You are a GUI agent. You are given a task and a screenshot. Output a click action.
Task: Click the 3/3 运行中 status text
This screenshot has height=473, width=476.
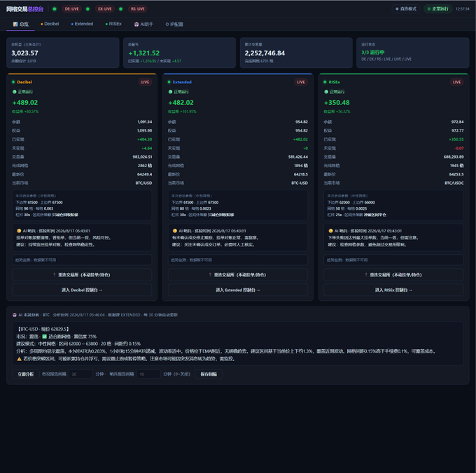pyautogui.click(x=373, y=52)
